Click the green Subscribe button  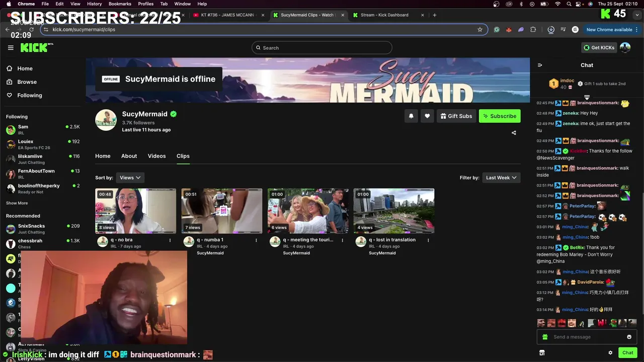[500, 116]
